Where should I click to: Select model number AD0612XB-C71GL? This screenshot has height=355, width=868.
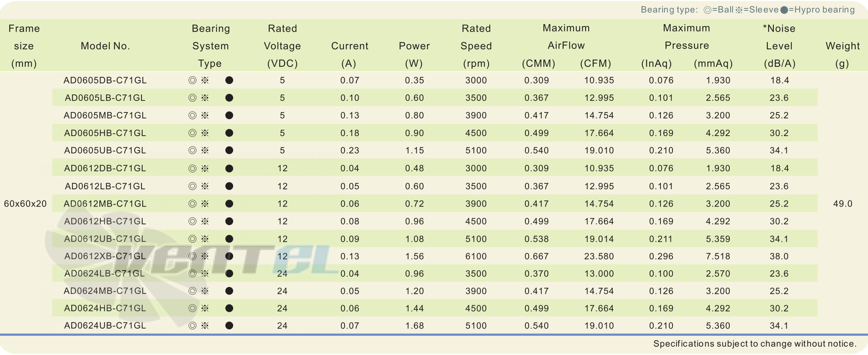tap(105, 256)
